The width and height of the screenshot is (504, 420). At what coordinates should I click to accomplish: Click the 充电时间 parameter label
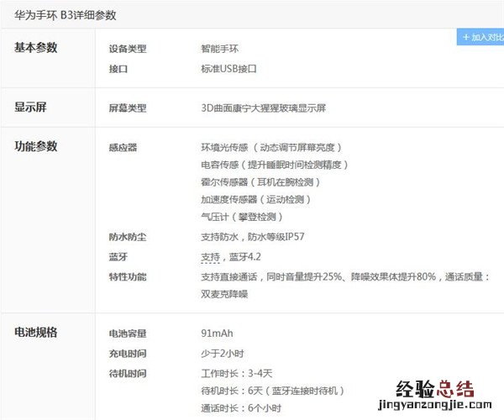(x=128, y=354)
